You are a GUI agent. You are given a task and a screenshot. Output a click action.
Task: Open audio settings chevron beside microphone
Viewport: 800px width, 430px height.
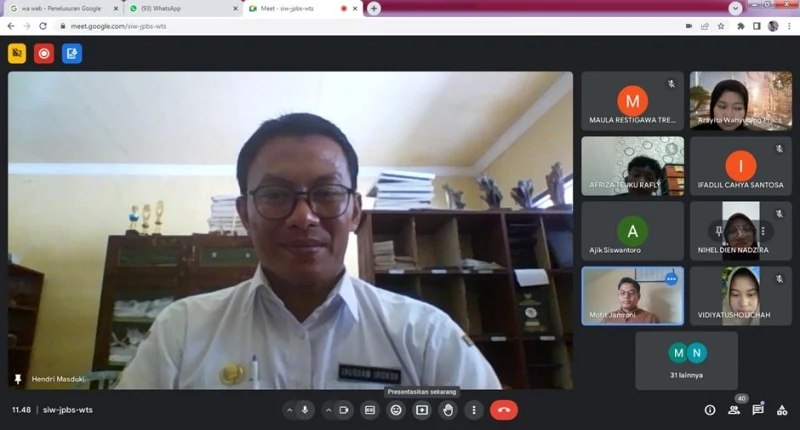(x=289, y=410)
